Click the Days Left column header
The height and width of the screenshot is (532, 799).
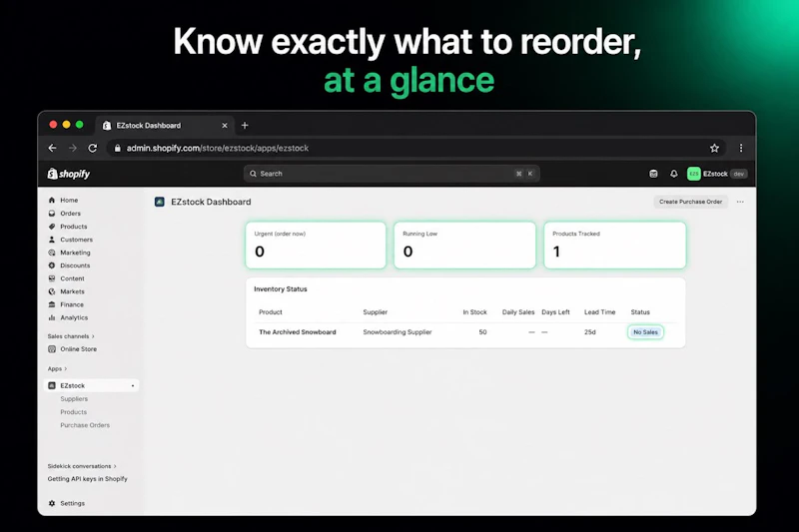[555, 312]
